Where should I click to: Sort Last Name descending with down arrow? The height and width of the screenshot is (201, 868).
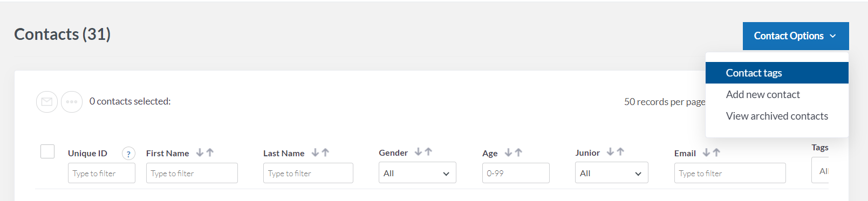click(x=315, y=153)
